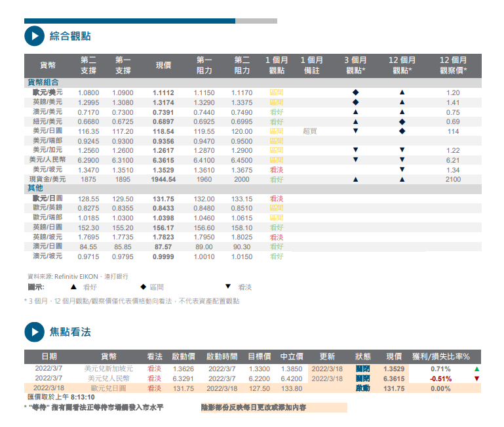Click the 12 個月觀察價 column header
The width and height of the screenshot is (504, 427).
click(x=453, y=65)
